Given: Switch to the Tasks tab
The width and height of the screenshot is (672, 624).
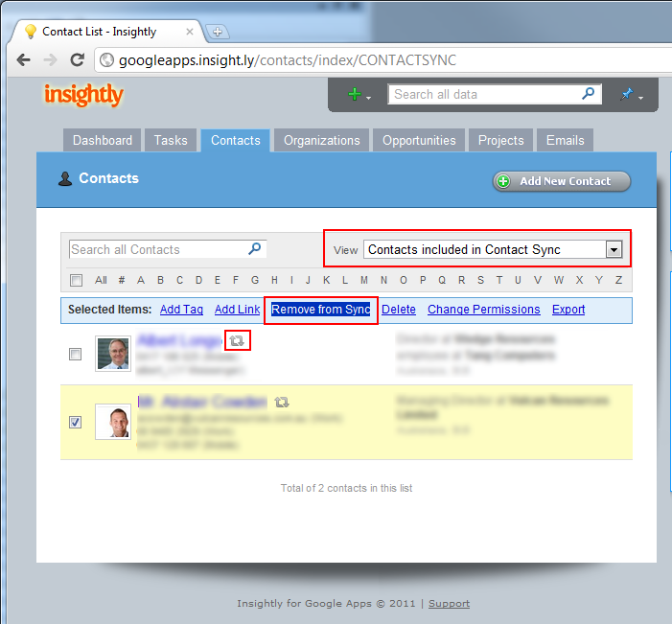Looking at the screenshot, I should click(171, 140).
